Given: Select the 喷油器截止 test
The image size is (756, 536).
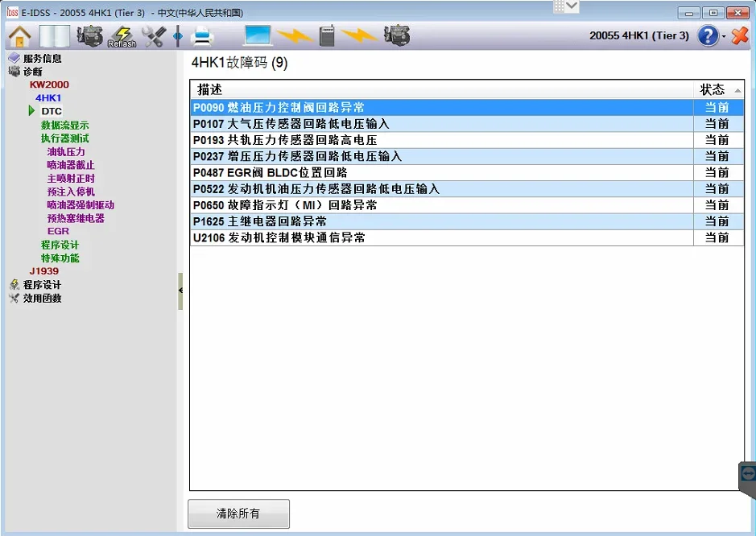Looking at the screenshot, I should 71,165.
